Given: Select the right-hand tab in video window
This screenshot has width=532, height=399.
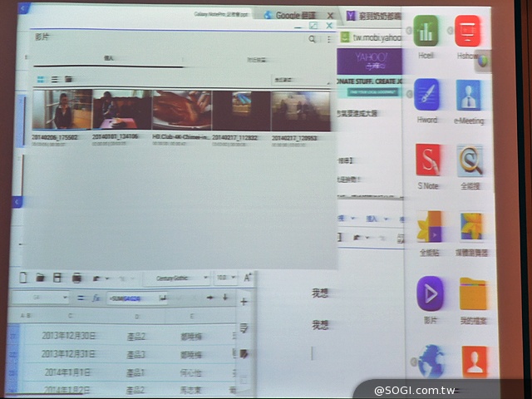Looking at the screenshot, I should (257, 60).
